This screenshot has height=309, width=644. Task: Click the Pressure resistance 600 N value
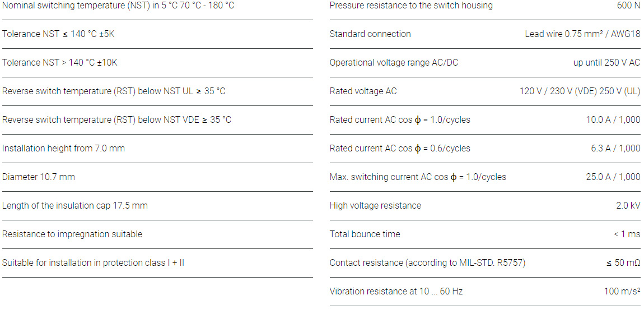[x=628, y=6]
